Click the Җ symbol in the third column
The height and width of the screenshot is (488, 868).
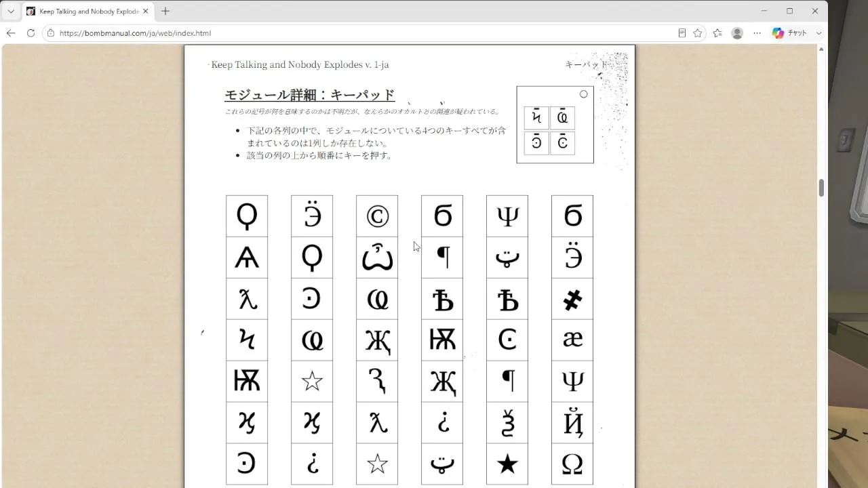tap(377, 340)
